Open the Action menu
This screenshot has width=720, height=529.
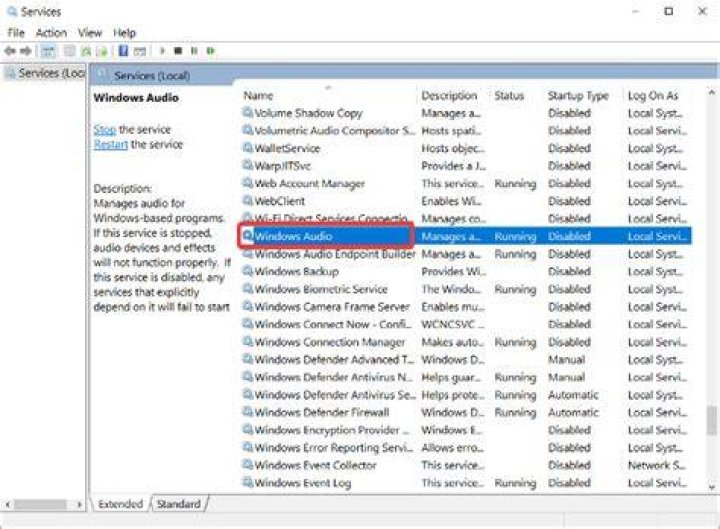point(51,33)
